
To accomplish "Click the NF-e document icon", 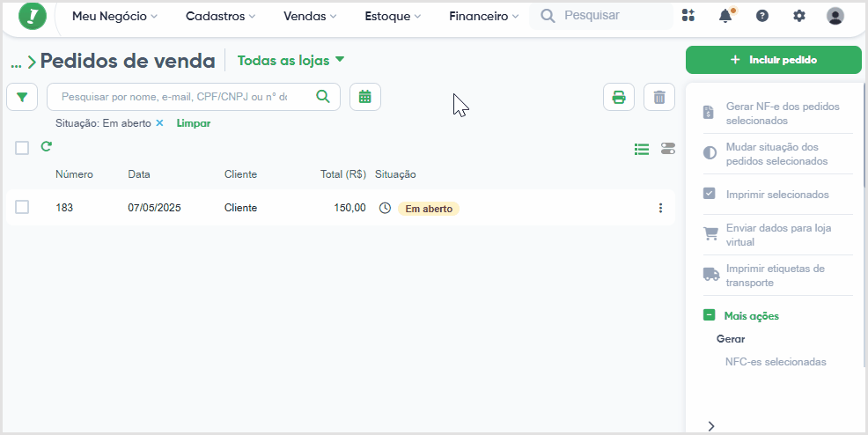I will (x=709, y=113).
